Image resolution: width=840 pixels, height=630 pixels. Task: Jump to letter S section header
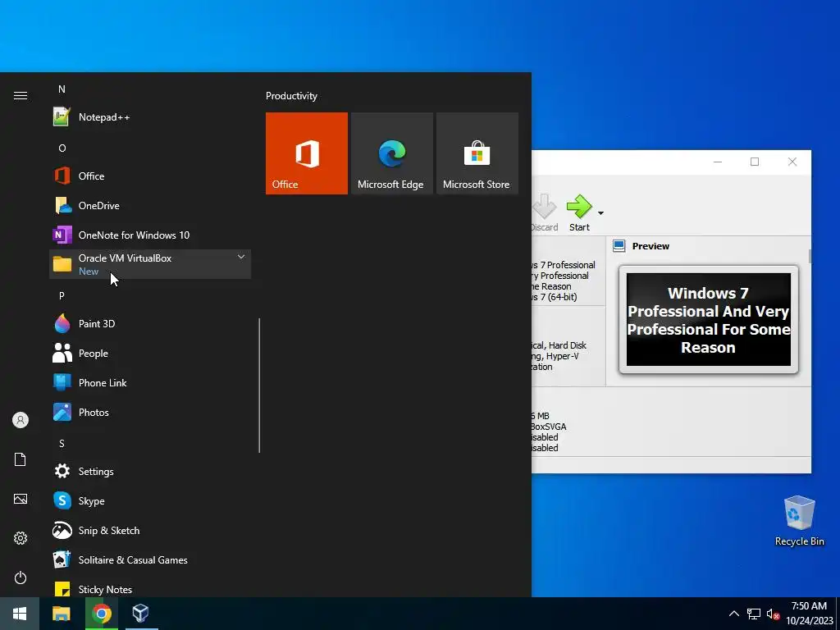62,444
